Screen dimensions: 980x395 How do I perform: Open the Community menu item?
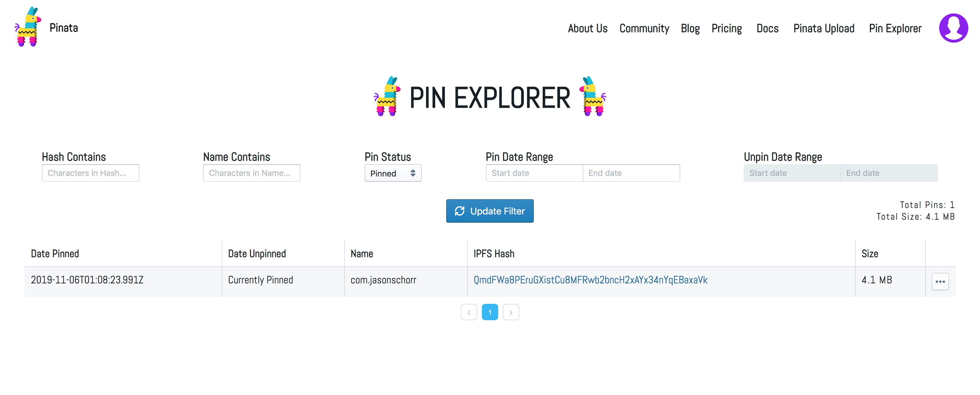(644, 29)
